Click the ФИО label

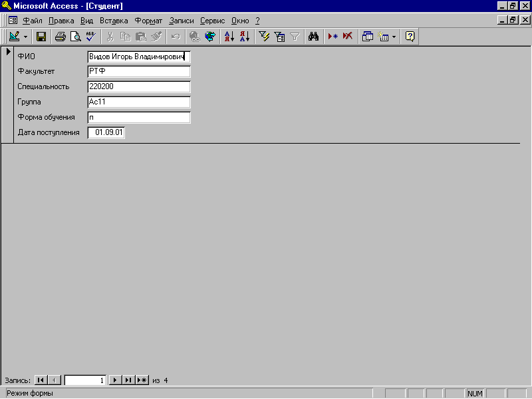click(x=26, y=57)
